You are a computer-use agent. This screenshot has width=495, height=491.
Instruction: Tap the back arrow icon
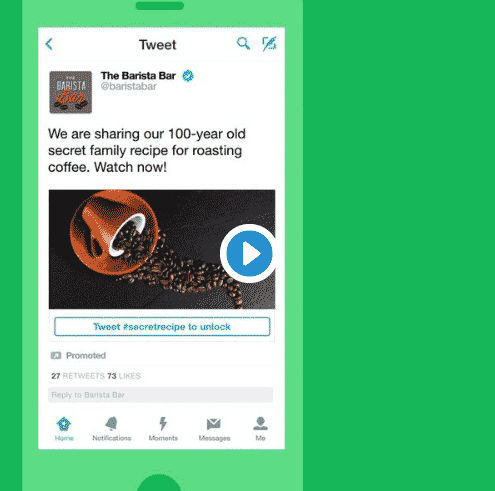point(49,44)
